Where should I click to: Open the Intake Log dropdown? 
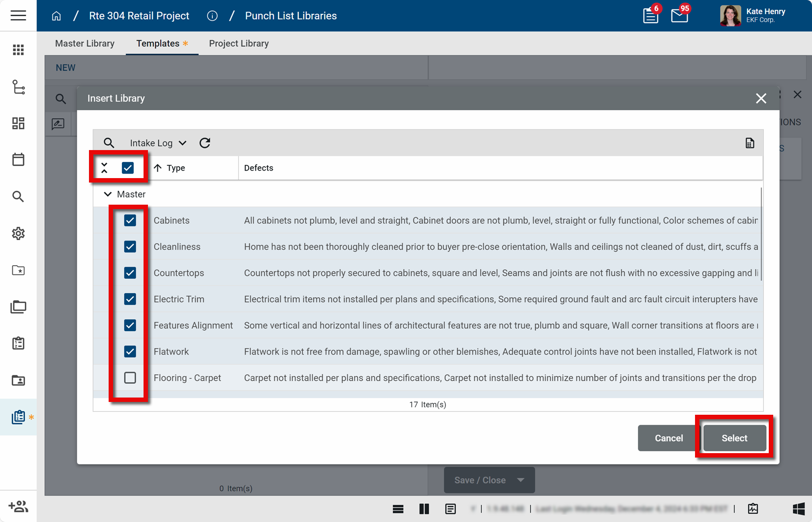pyautogui.click(x=158, y=143)
